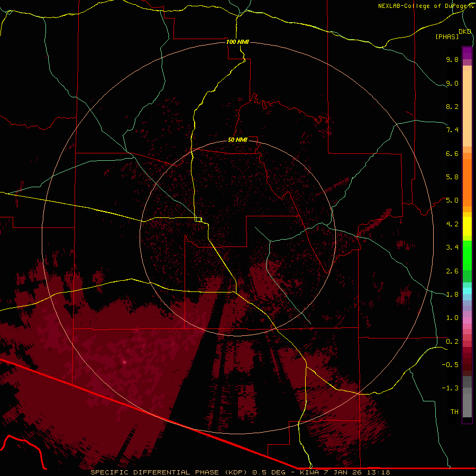This screenshot has height=476, width=476.
Task: Click the -0.5 scale value label
Action: (450, 365)
